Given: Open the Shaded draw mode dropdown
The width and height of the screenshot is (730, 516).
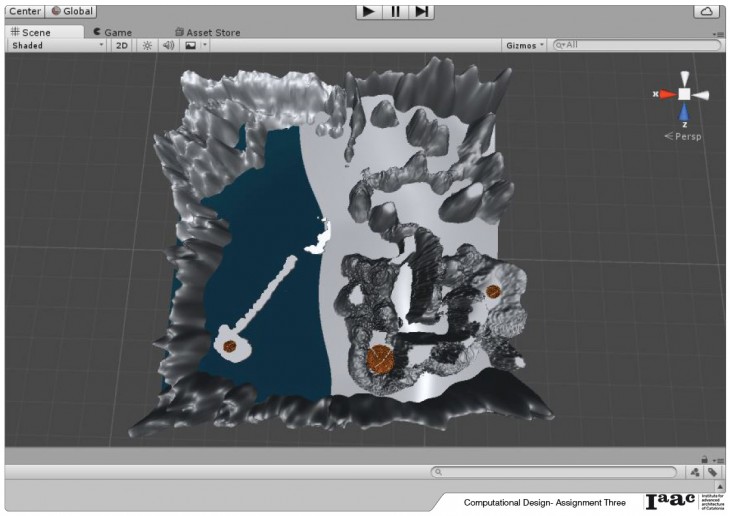Looking at the screenshot, I should click(57, 45).
